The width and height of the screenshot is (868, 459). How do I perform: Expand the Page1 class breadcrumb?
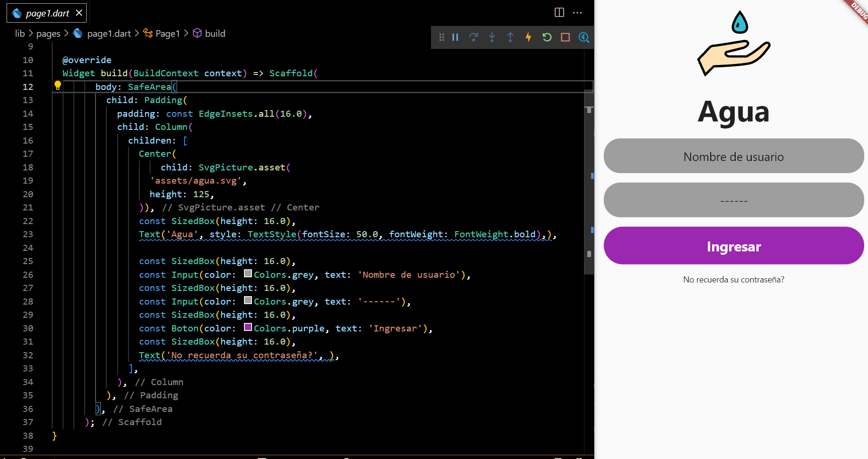[x=167, y=33]
